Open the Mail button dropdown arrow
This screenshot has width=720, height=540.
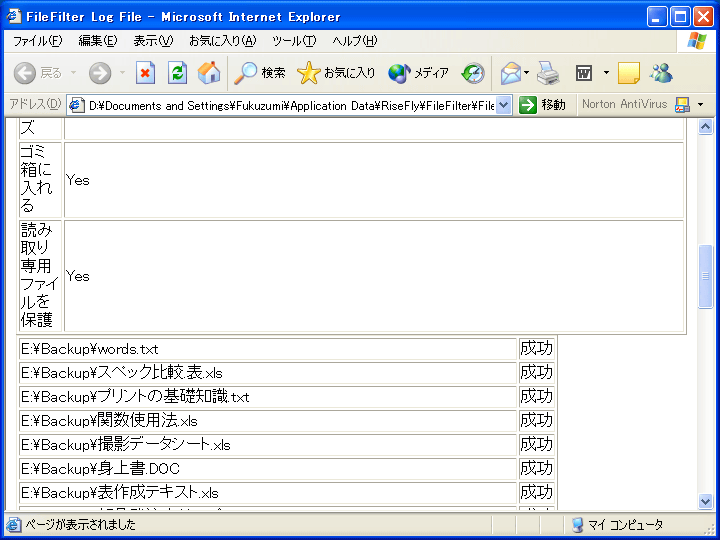tap(526, 73)
